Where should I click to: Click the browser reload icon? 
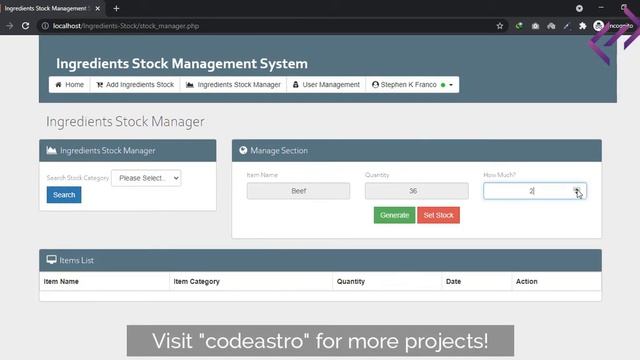(25, 26)
